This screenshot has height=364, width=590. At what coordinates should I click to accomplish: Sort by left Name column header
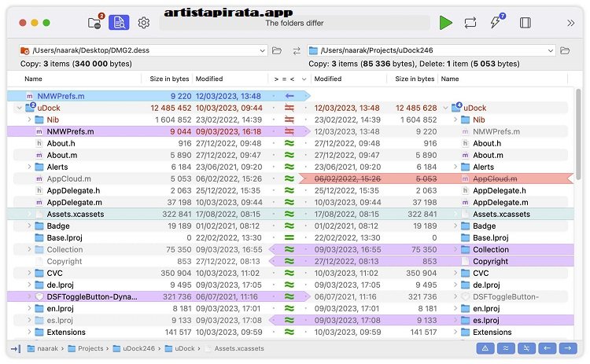[33, 79]
